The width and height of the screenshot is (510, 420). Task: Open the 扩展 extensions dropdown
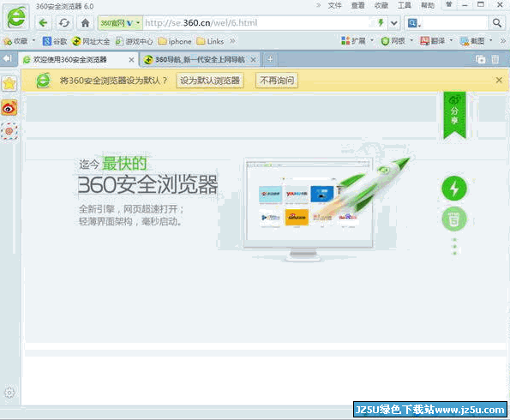coord(357,41)
